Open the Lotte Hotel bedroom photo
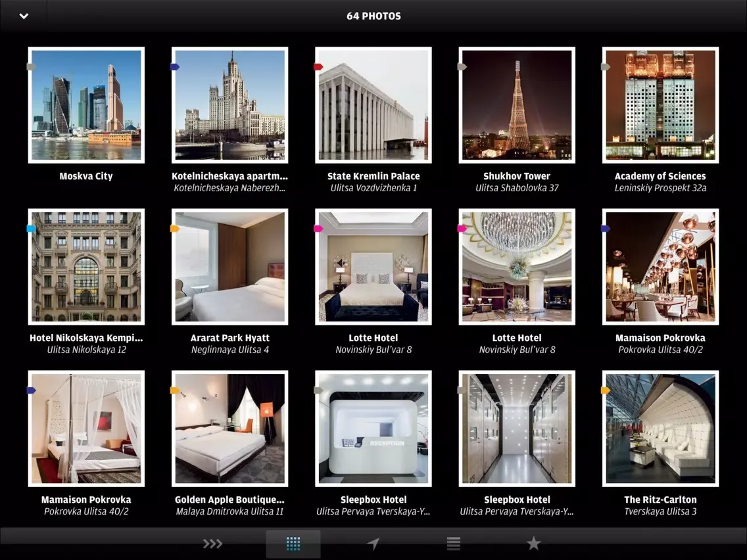Screen dimensions: 747x560 coord(373,267)
